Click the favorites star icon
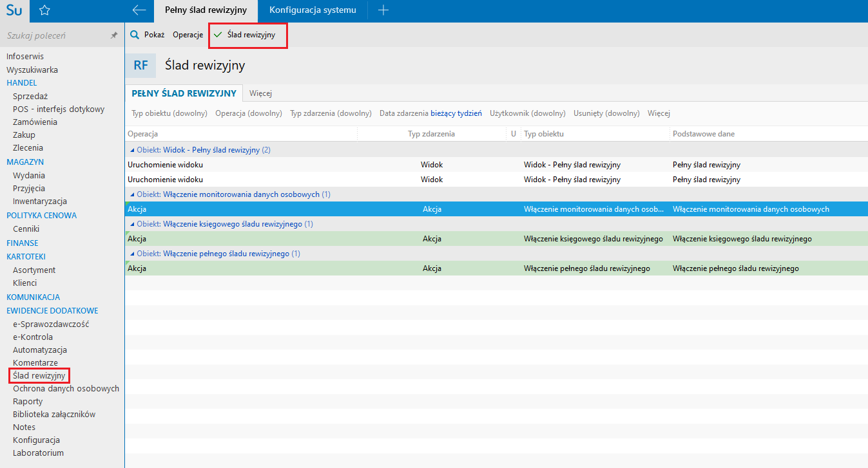The height and width of the screenshot is (468, 868). click(x=44, y=10)
